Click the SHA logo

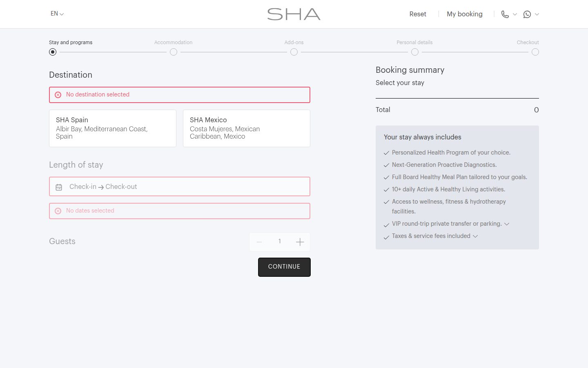294,14
